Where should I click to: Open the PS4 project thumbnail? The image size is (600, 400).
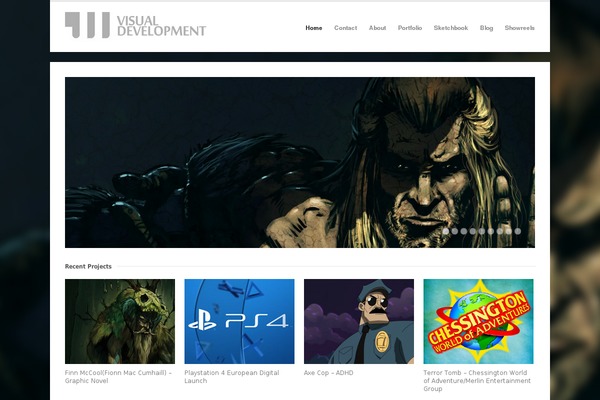click(239, 321)
